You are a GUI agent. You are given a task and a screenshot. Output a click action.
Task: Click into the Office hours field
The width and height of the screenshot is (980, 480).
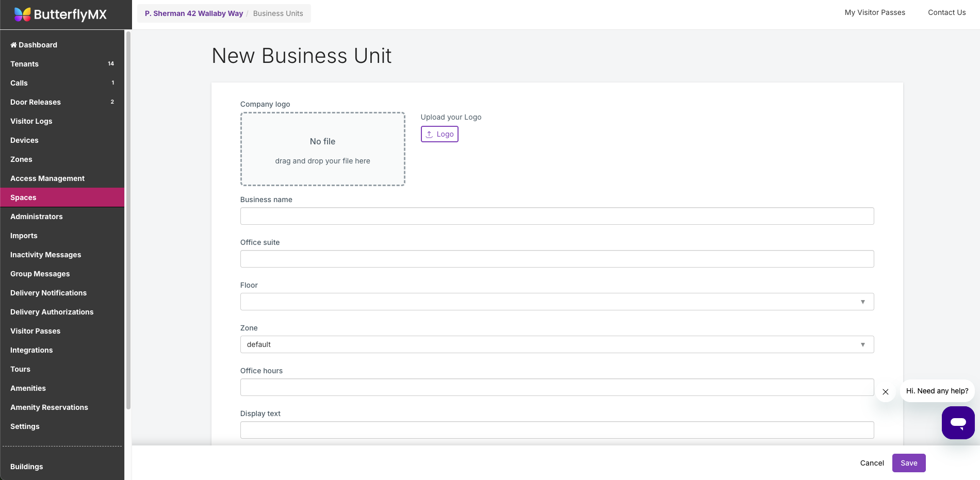click(557, 387)
